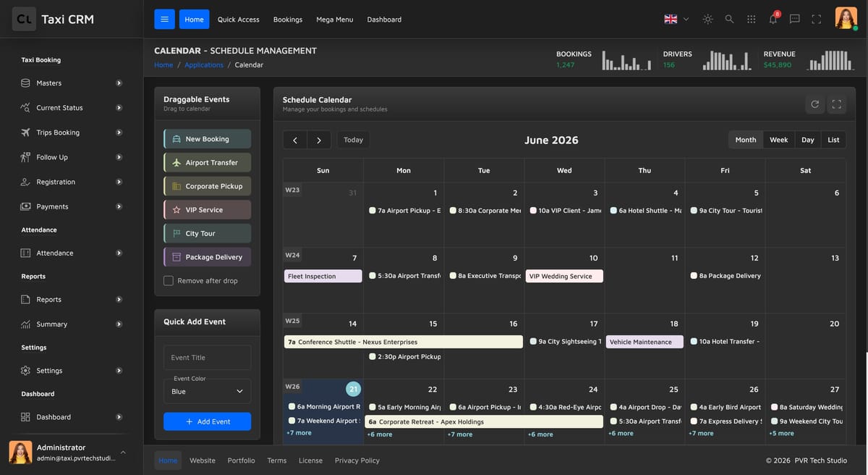This screenshot has height=475, width=868.
Task: Toggle checkbox on 8a Package Delivery event
Action: coord(694,276)
